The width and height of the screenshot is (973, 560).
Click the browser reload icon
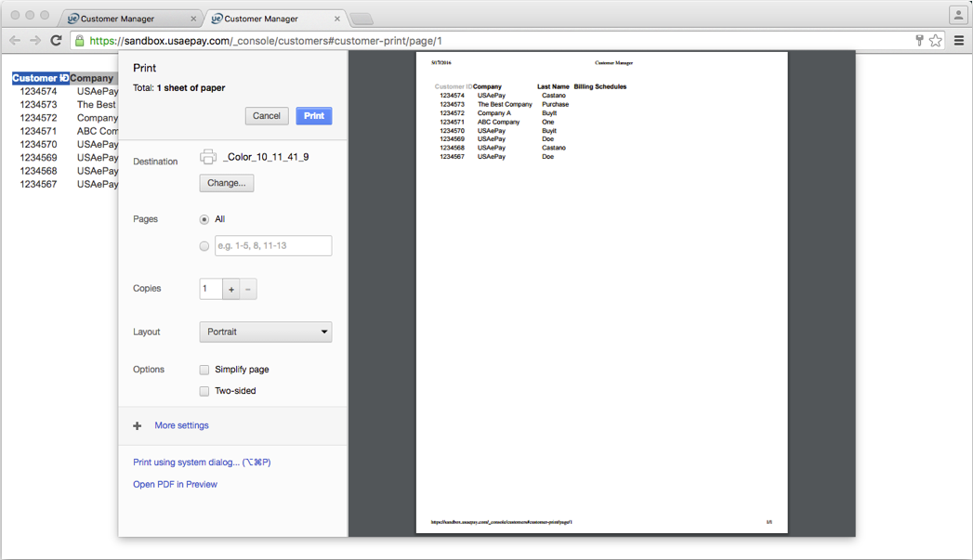(x=56, y=41)
